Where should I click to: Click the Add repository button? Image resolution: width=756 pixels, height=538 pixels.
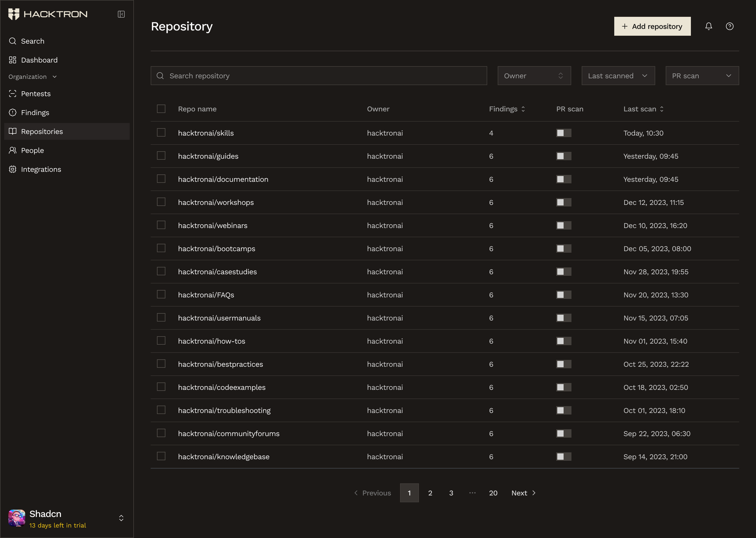(652, 26)
